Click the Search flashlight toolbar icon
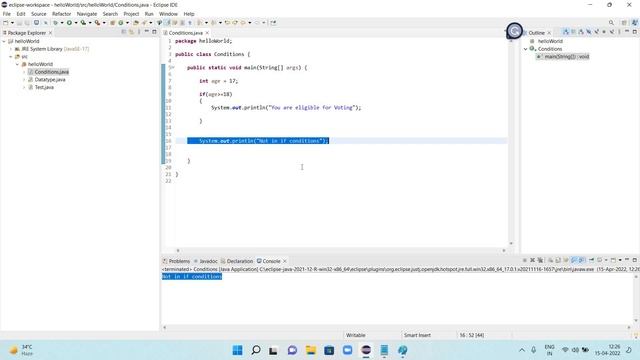Screen dimensions: 640x360 pos(144,23)
